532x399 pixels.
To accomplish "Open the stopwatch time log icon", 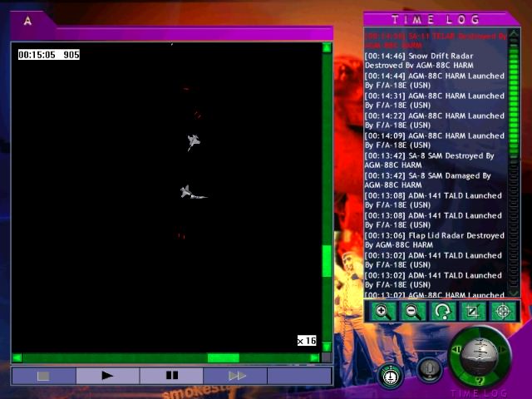I will click(x=390, y=375).
